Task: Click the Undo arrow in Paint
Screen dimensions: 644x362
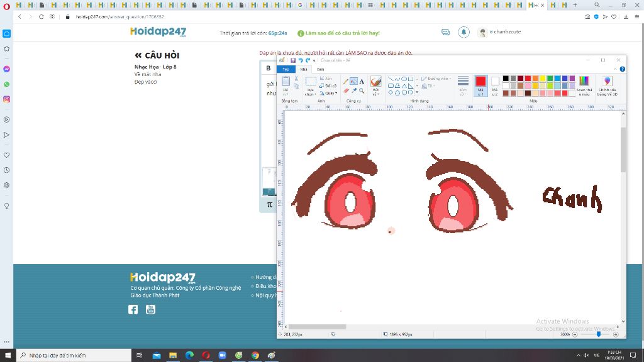Action: [300, 60]
